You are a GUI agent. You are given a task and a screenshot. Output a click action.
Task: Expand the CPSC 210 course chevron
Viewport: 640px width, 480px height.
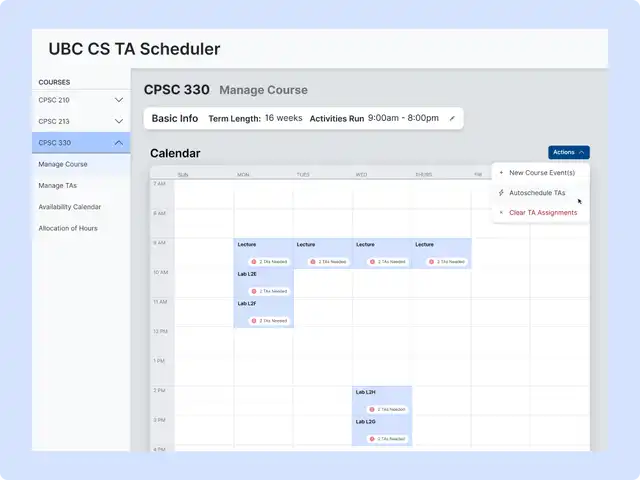[119, 100]
